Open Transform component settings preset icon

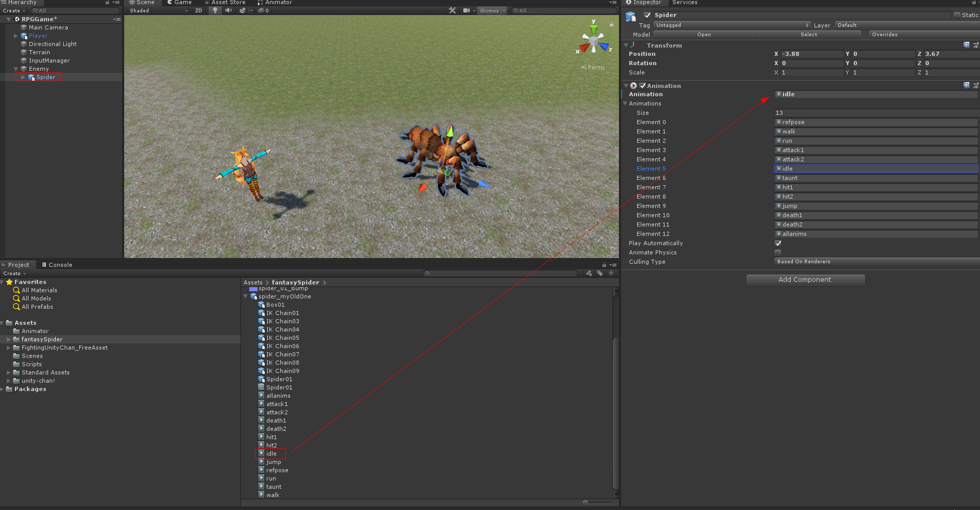tap(975, 45)
